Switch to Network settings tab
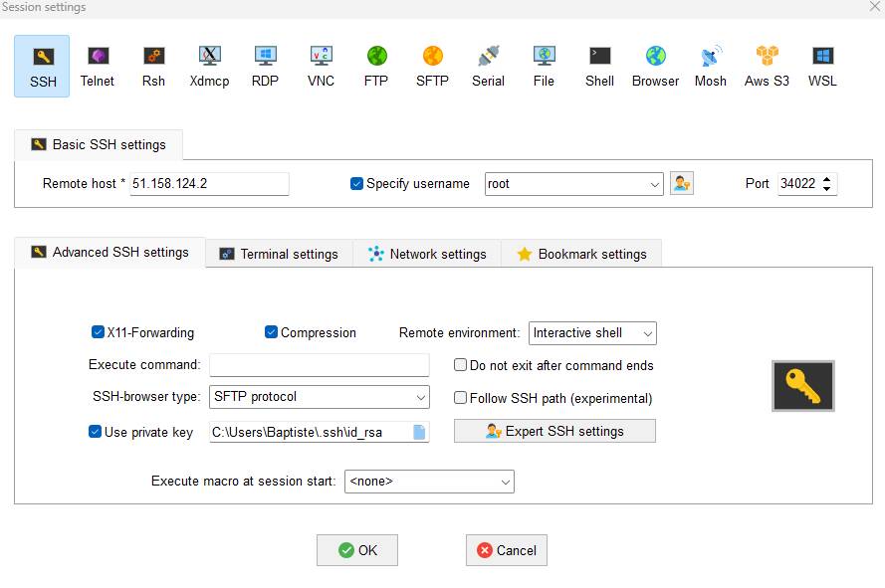Image resolution: width=885 pixels, height=588 pixels. coord(427,254)
